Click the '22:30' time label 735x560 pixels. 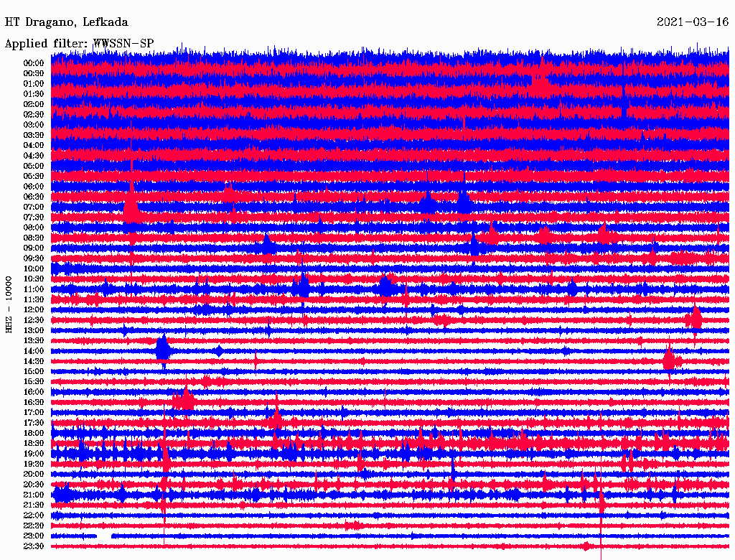tap(34, 526)
